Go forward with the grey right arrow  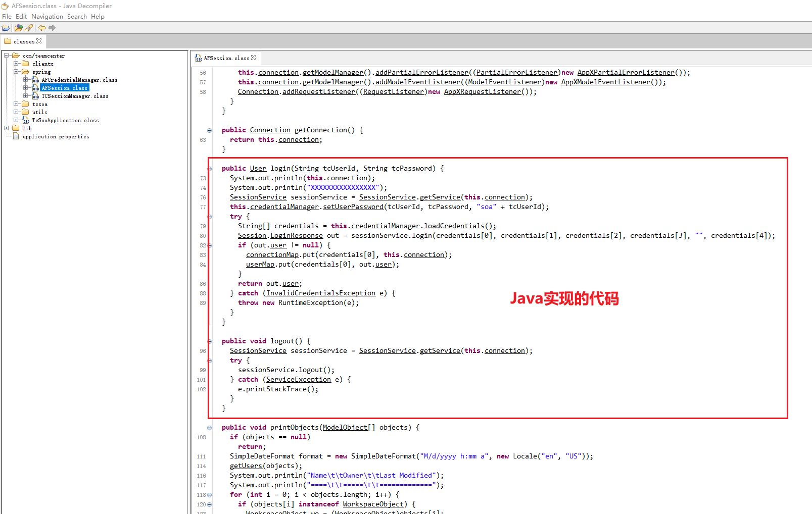click(x=52, y=28)
